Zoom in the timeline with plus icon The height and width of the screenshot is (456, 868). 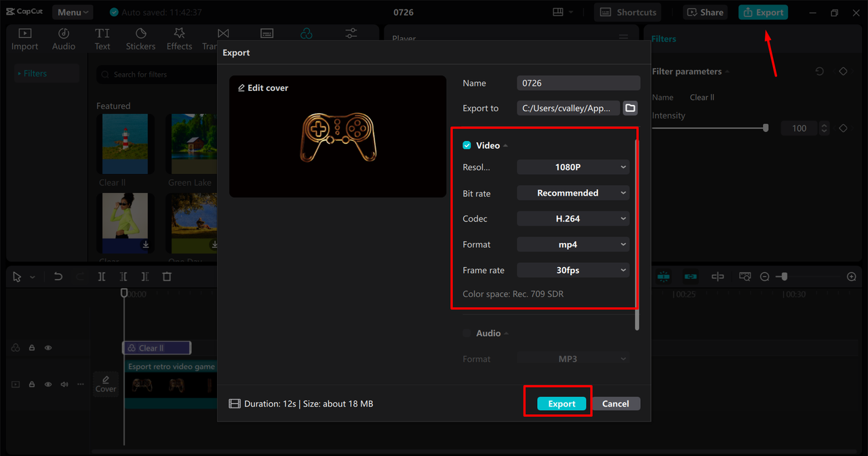(852, 276)
